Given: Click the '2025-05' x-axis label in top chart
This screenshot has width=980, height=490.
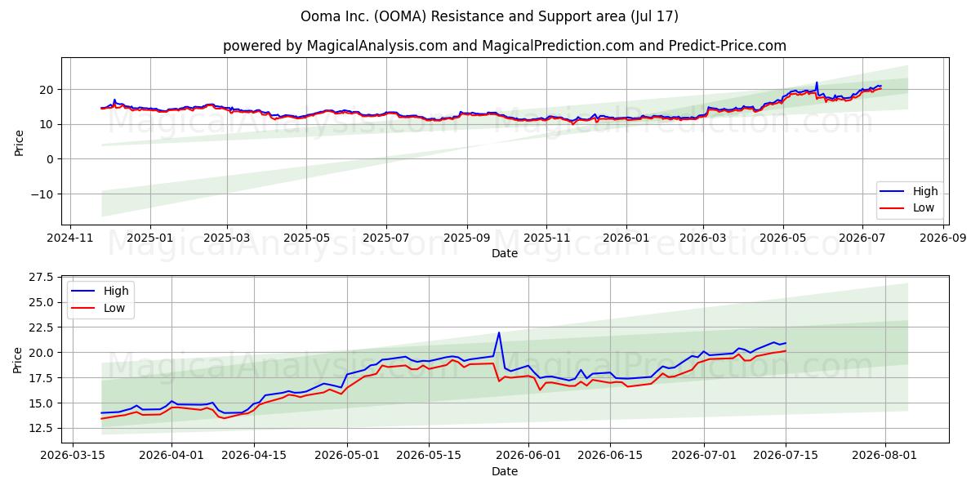Looking at the screenshot, I should point(306,238).
